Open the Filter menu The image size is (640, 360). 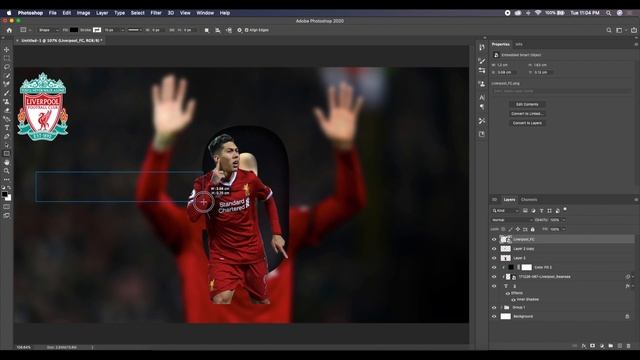(x=156, y=13)
